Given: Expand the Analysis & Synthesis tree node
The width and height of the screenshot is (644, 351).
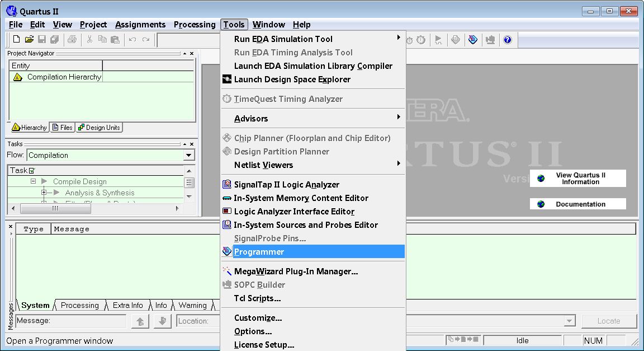Looking at the screenshot, I should coord(44,193).
